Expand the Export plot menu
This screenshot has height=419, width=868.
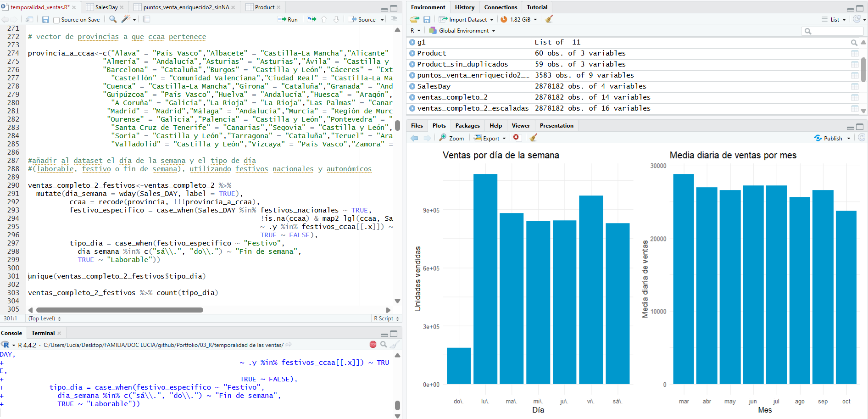coord(490,138)
